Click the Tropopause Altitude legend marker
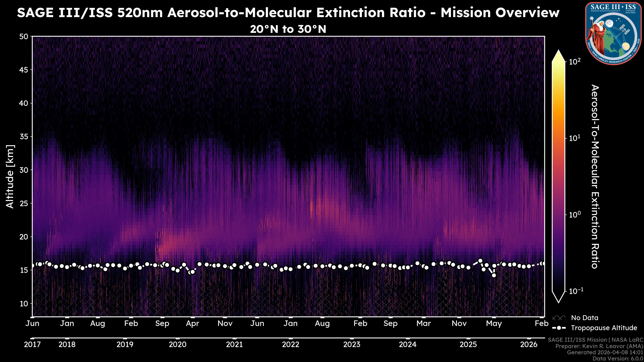 coord(559,328)
